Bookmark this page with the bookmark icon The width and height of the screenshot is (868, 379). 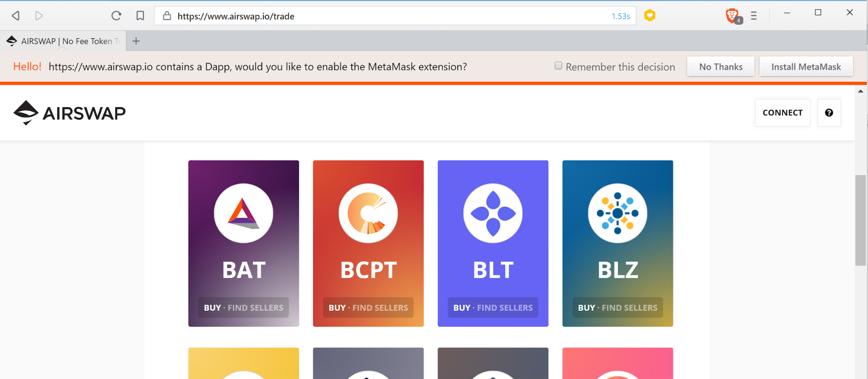[140, 16]
